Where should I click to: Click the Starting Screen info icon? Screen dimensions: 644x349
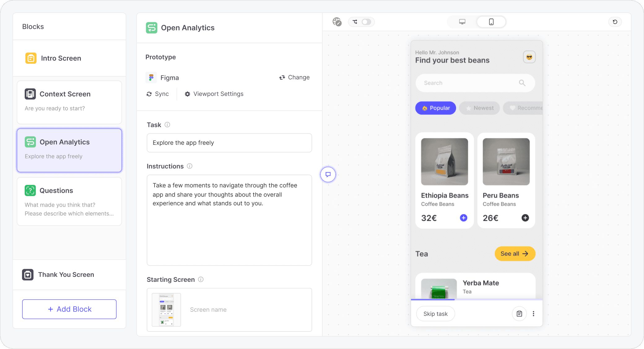click(201, 279)
